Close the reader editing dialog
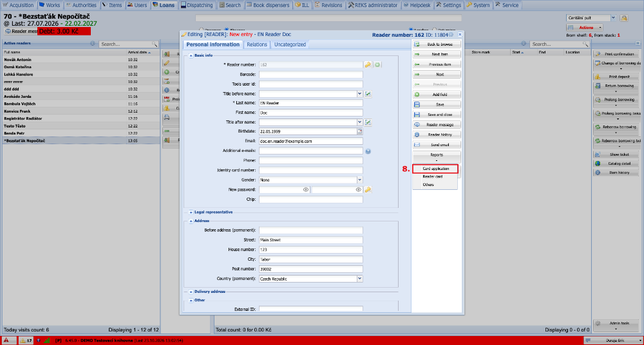The image size is (644, 345). tap(460, 35)
